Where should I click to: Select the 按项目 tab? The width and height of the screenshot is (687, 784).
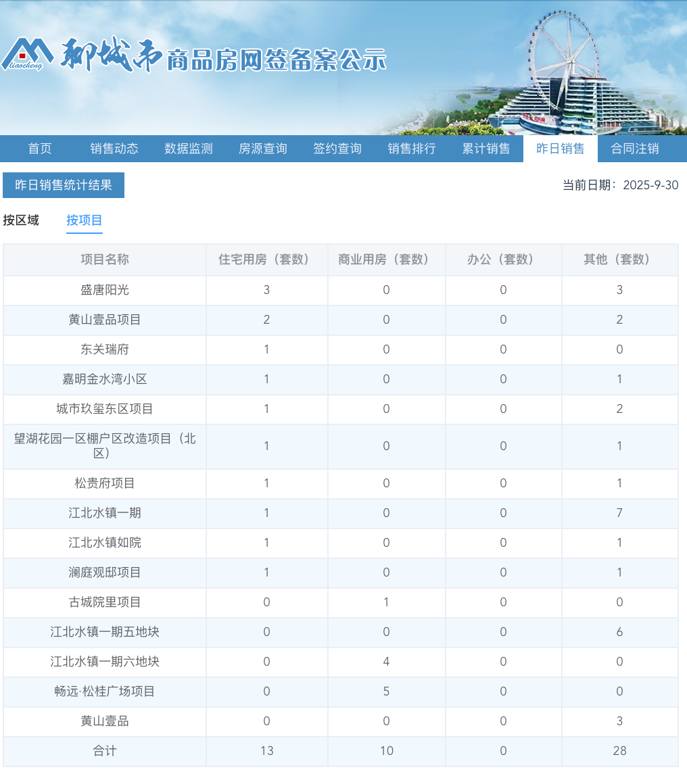point(84,220)
